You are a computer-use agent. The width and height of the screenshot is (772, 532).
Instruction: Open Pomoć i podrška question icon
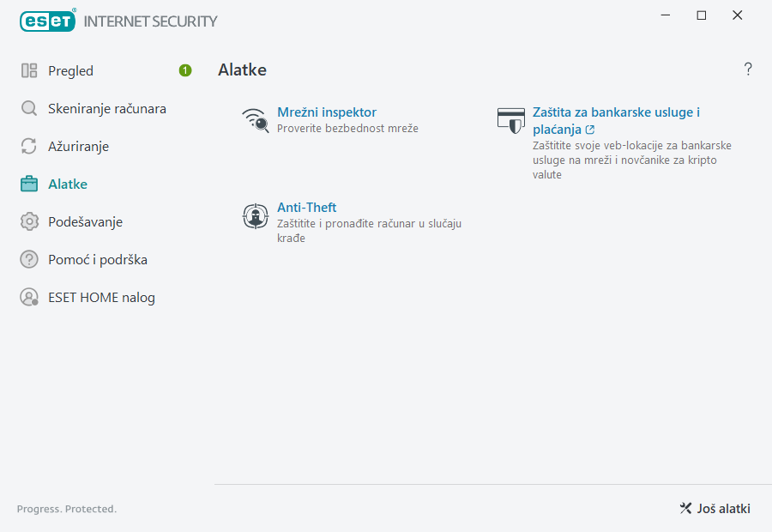pos(30,259)
